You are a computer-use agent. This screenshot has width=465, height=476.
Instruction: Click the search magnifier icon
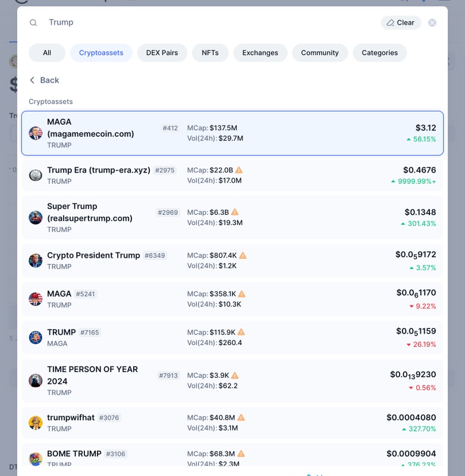pos(33,23)
